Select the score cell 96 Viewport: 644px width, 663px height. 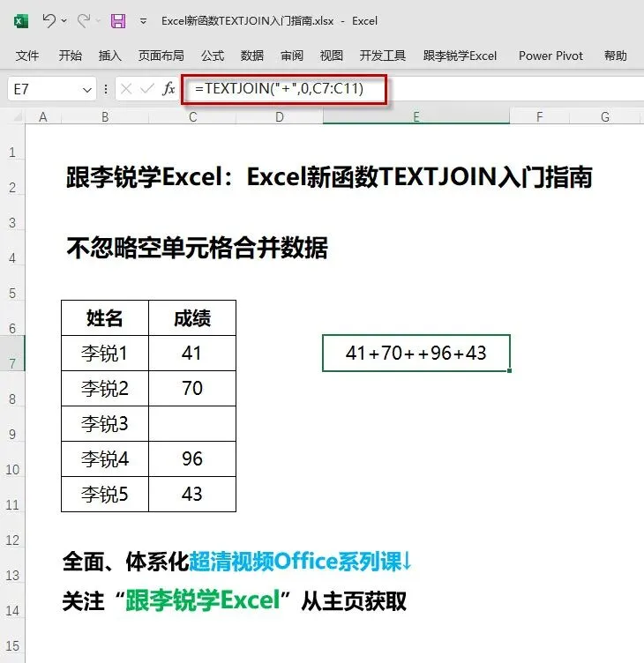pos(192,458)
